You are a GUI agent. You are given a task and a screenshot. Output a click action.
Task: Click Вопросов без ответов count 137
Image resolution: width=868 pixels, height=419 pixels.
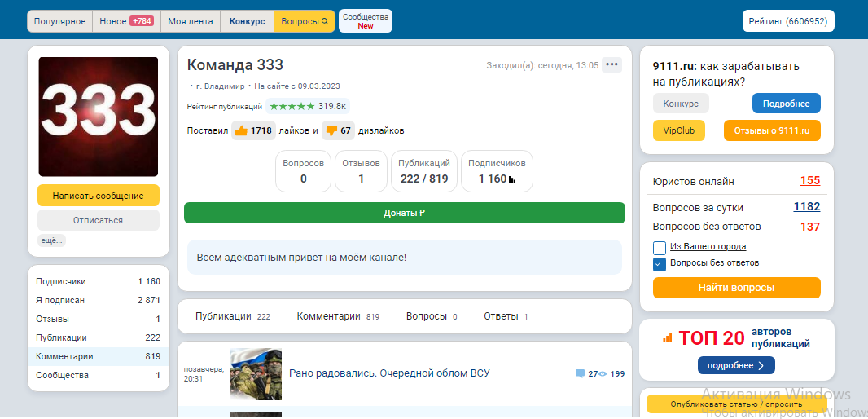pyautogui.click(x=810, y=226)
